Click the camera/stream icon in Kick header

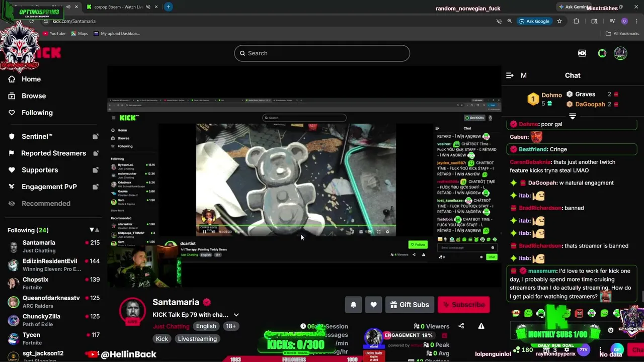click(582, 53)
